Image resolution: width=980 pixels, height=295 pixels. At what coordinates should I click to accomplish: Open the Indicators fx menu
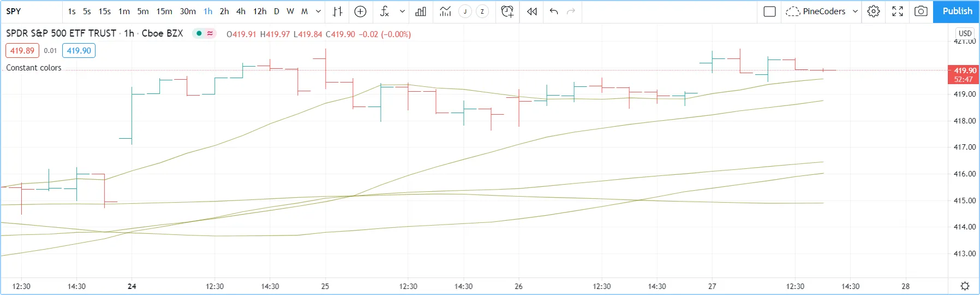385,11
